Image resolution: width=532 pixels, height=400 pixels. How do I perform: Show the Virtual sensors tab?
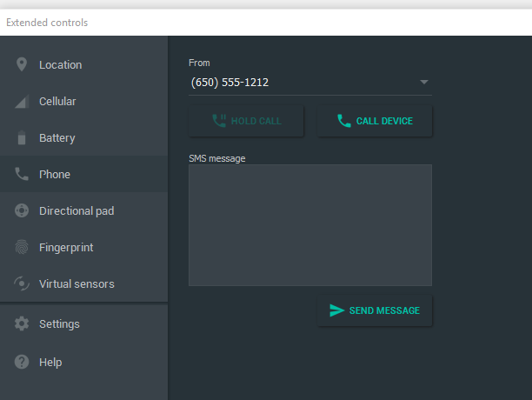[83, 283]
